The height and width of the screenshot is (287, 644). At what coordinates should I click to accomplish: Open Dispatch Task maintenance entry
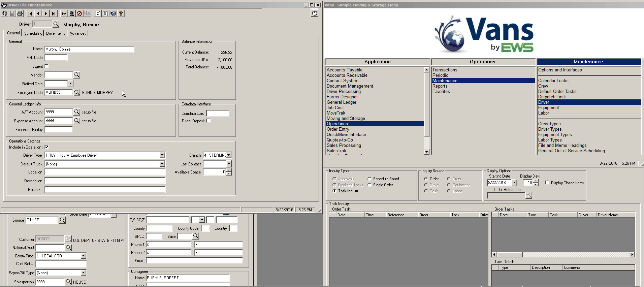[552, 97]
